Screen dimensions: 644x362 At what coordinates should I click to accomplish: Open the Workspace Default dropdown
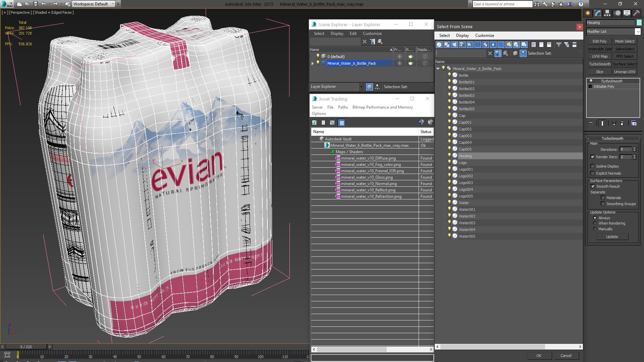[x=113, y=4]
